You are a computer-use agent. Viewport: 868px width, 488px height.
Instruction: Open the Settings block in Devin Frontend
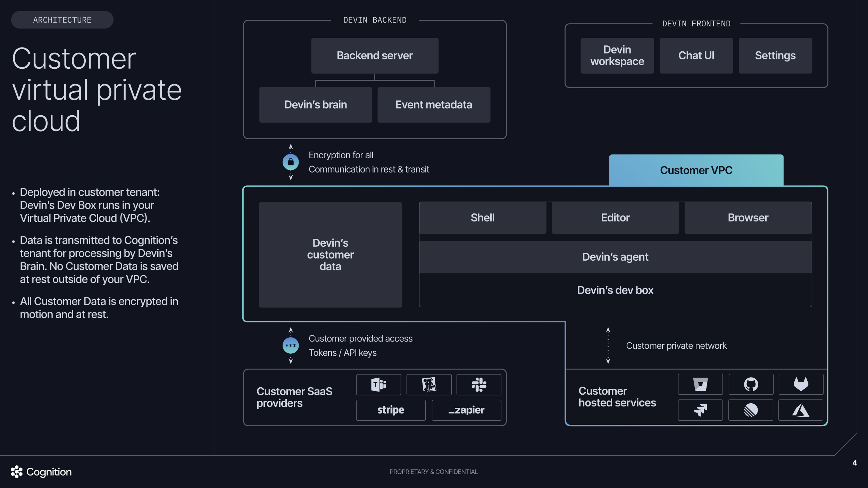775,56
